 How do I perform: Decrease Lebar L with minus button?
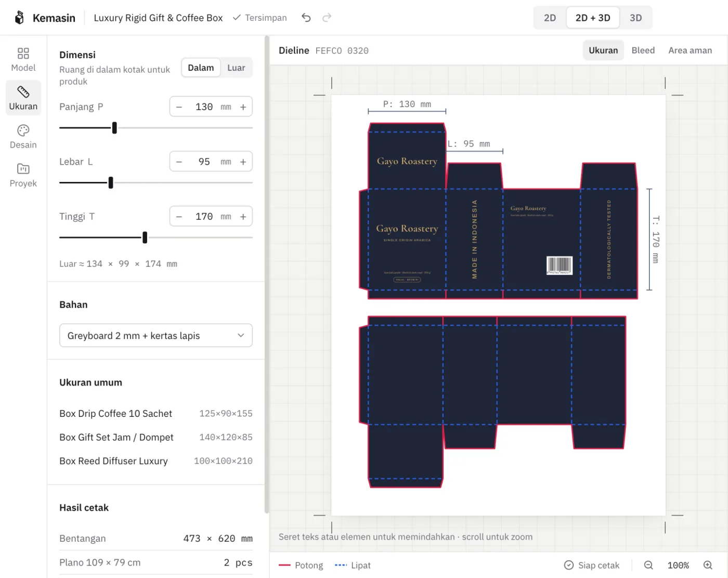pos(179,162)
